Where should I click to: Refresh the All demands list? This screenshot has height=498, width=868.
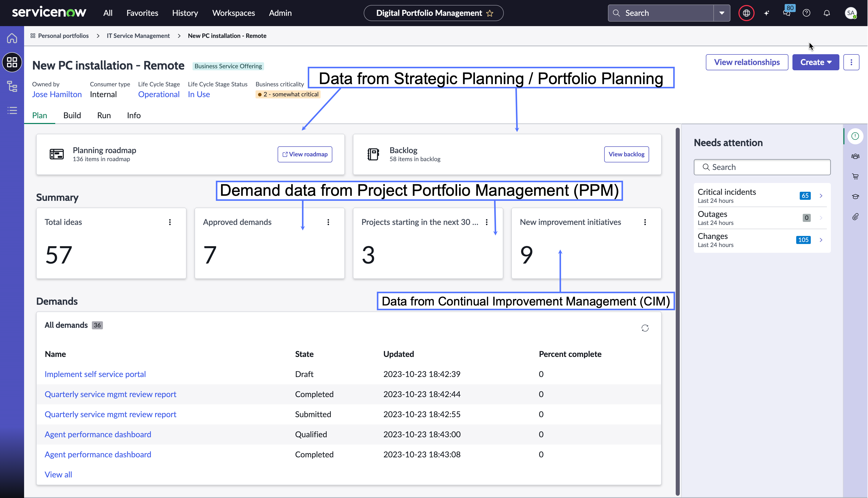(x=645, y=328)
